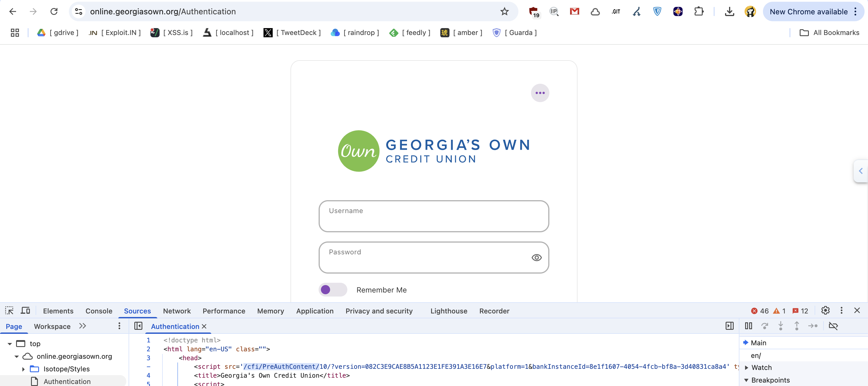Expand the Isotope/Styles folder
Image resolution: width=868 pixels, height=386 pixels.
23,369
